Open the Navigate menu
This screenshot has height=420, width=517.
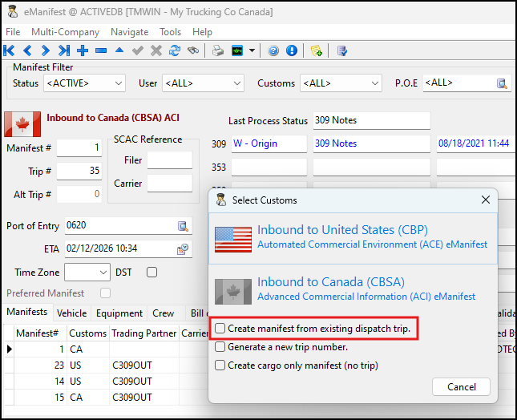tap(130, 32)
